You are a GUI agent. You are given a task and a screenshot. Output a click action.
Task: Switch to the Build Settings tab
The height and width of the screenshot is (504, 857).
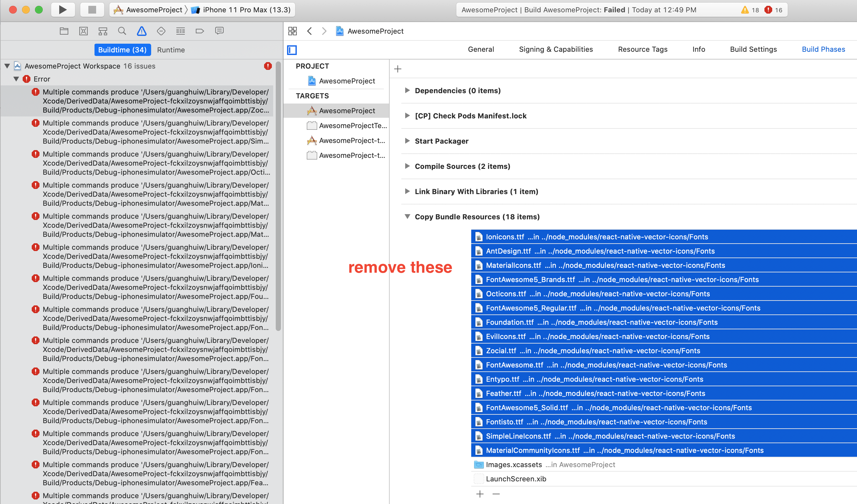point(753,49)
